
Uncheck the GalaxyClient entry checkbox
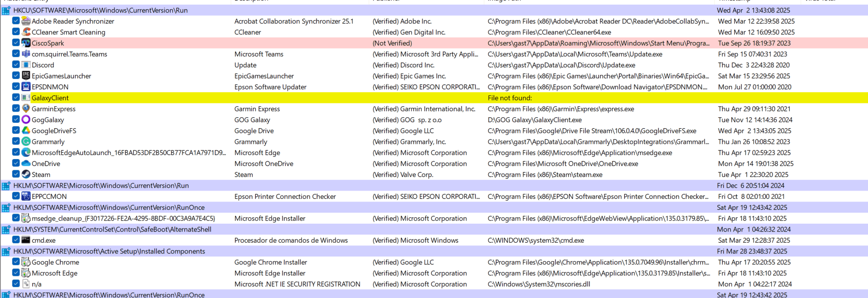16,98
